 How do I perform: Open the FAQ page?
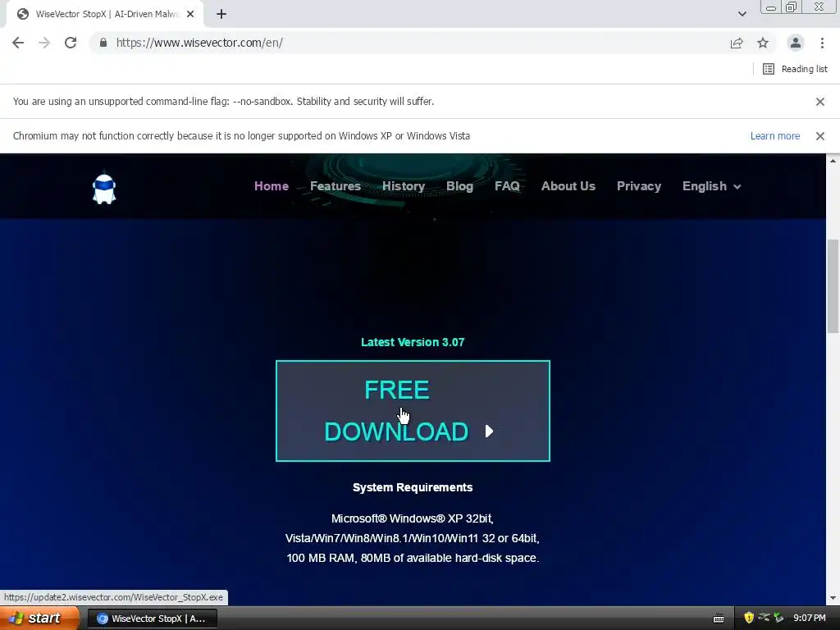pos(507,186)
